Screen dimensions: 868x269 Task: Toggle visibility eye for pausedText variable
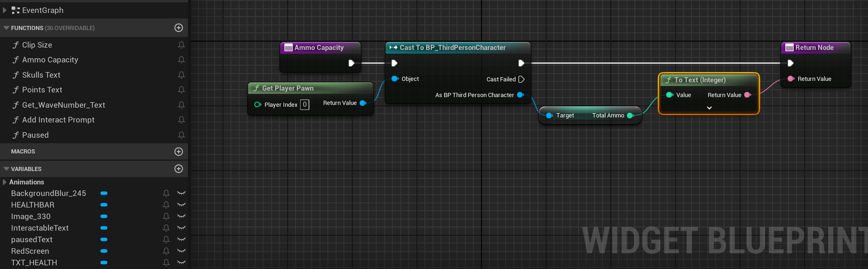coord(181,239)
